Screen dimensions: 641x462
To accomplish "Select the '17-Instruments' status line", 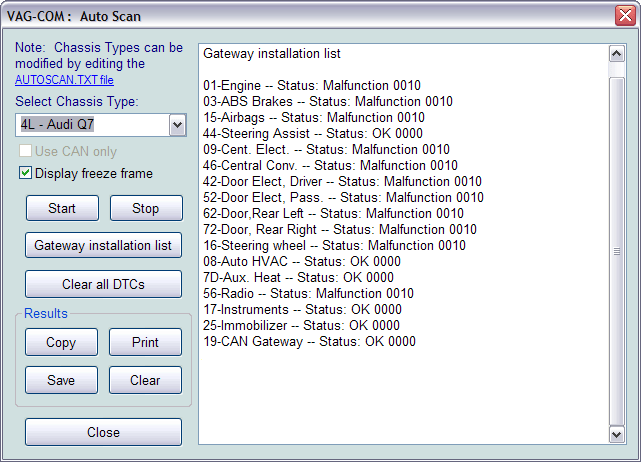I will click(x=303, y=309).
